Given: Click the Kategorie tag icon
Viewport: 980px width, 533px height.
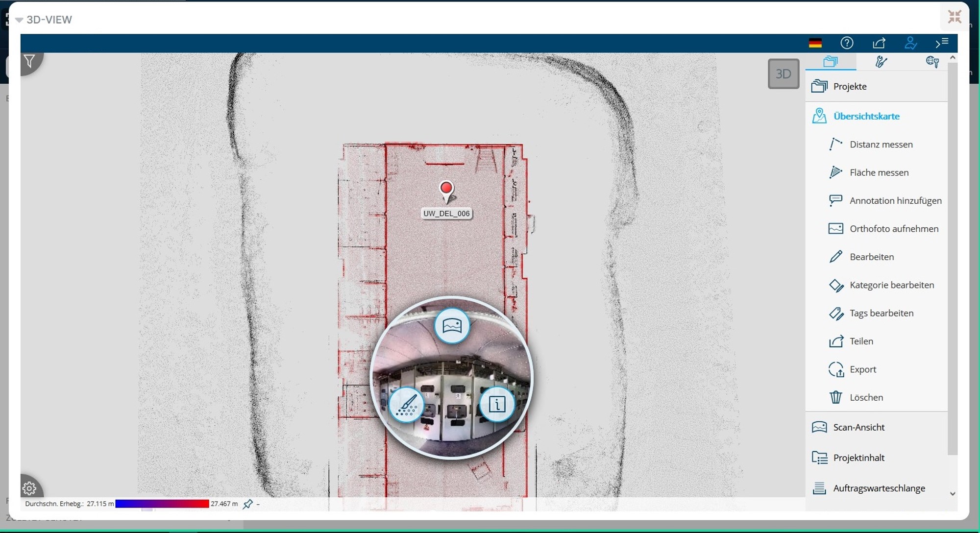Looking at the screenshot, I should (836, 285).
